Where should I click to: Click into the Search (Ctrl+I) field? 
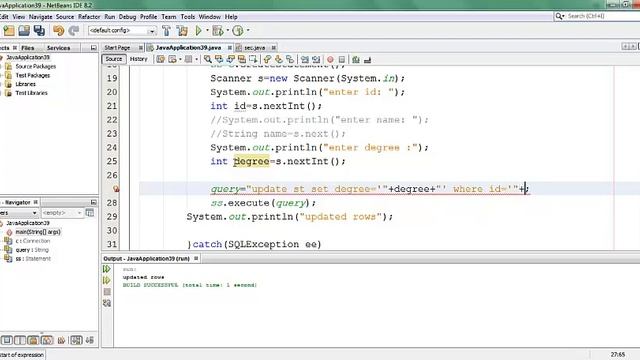point(602,16)
